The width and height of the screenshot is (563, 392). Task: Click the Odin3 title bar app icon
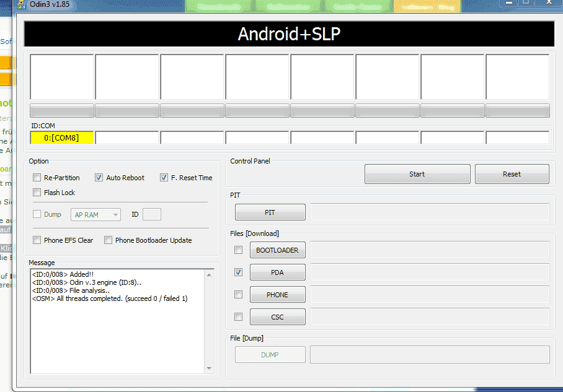22,4
